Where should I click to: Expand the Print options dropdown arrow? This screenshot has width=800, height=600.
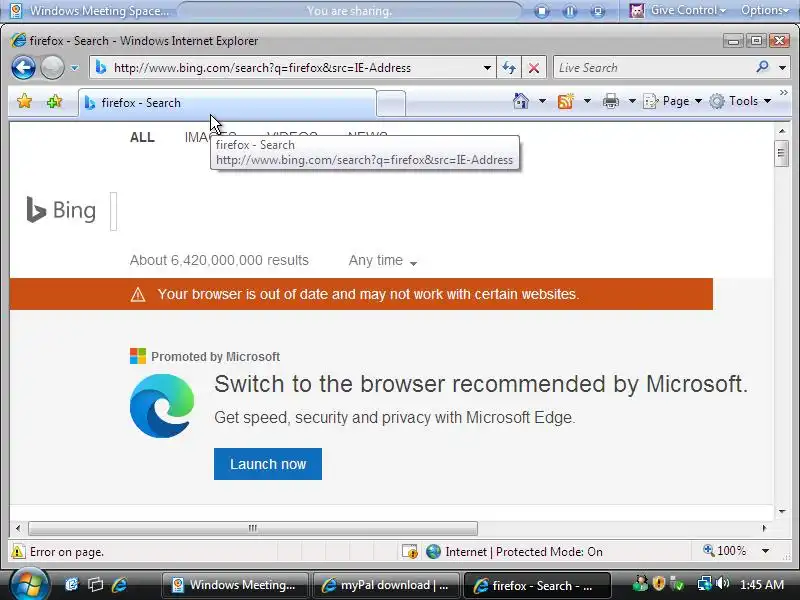pos(632,101)
